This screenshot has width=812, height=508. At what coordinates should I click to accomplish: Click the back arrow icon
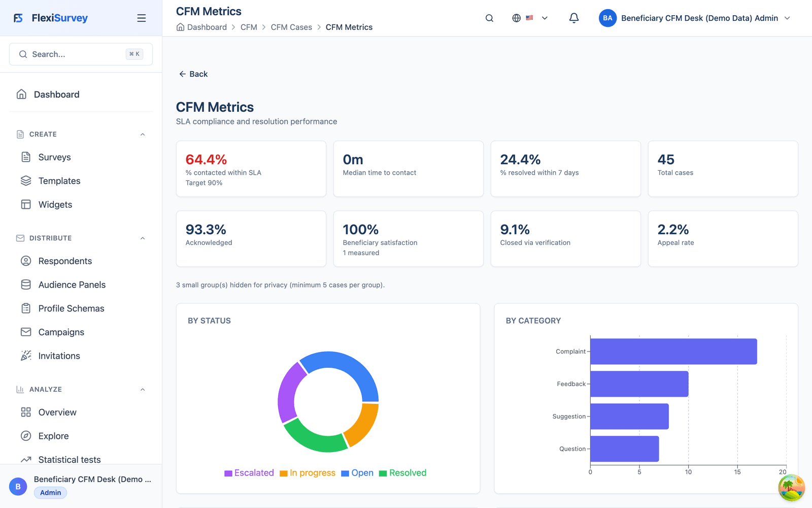(x=182, y=74)
